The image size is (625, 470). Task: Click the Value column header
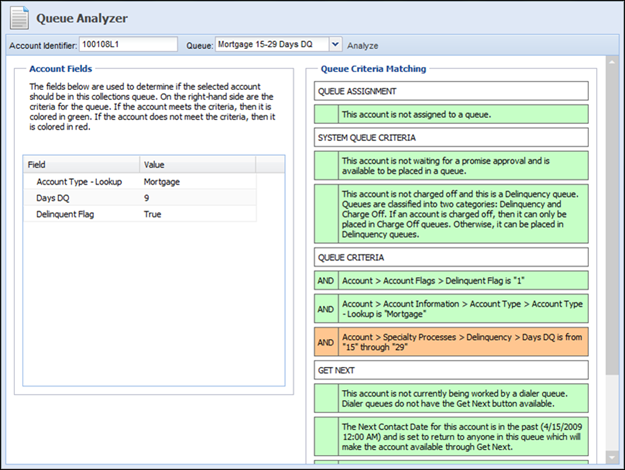tap(197, 164)
